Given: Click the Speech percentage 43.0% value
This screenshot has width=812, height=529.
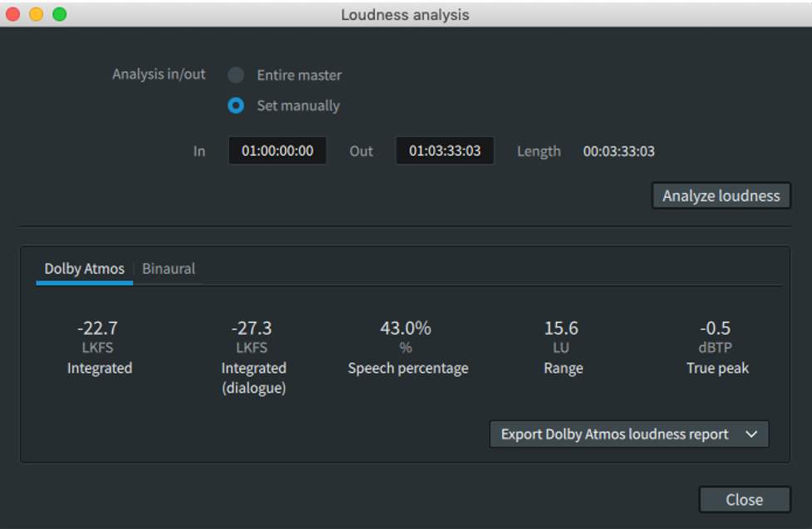Looking at the screenshot, I should point(406,329).
